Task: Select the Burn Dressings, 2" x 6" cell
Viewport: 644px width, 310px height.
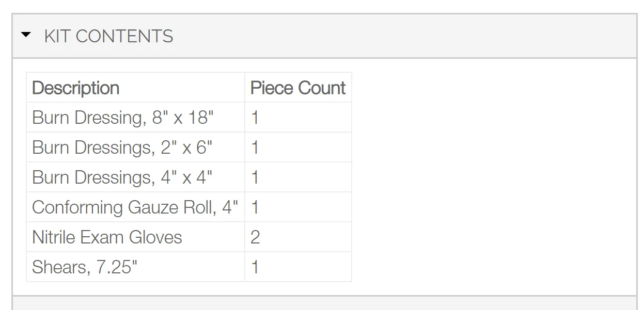Action: (136, 148)
